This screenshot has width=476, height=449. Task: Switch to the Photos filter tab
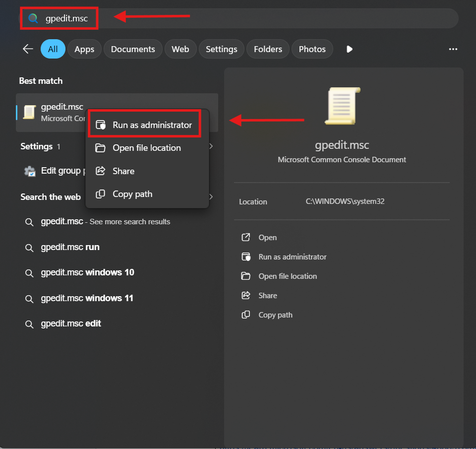click(x=312, y=49)
